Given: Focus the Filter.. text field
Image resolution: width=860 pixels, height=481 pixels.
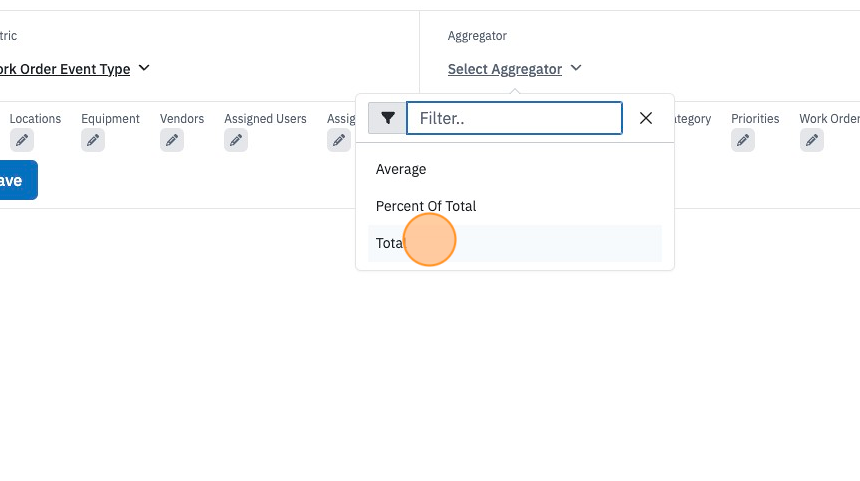Looking at the screenshot, I should pos(514,118).
